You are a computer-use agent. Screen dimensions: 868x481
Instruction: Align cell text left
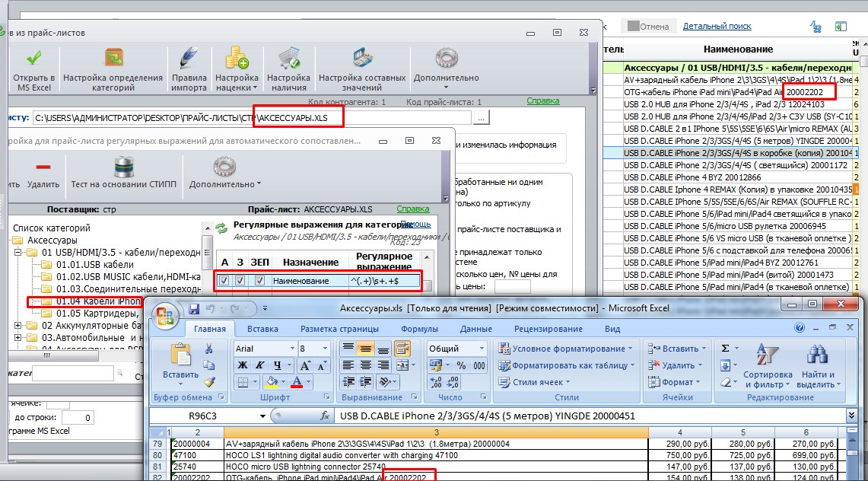(x=348, y=365)
